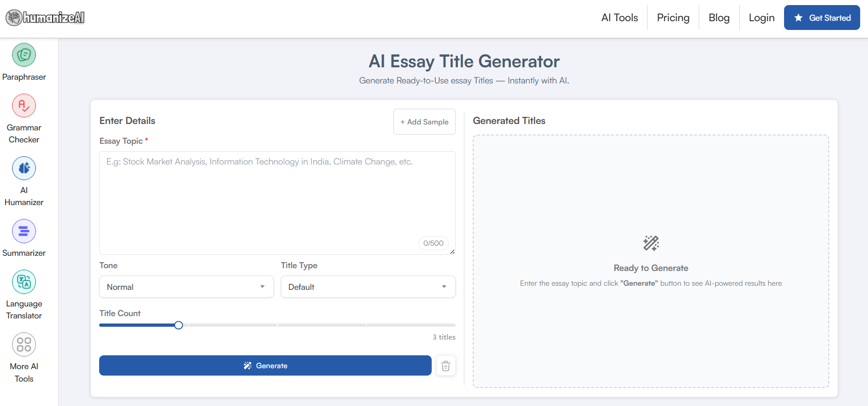Open the Blog link

tap(719, 18)
